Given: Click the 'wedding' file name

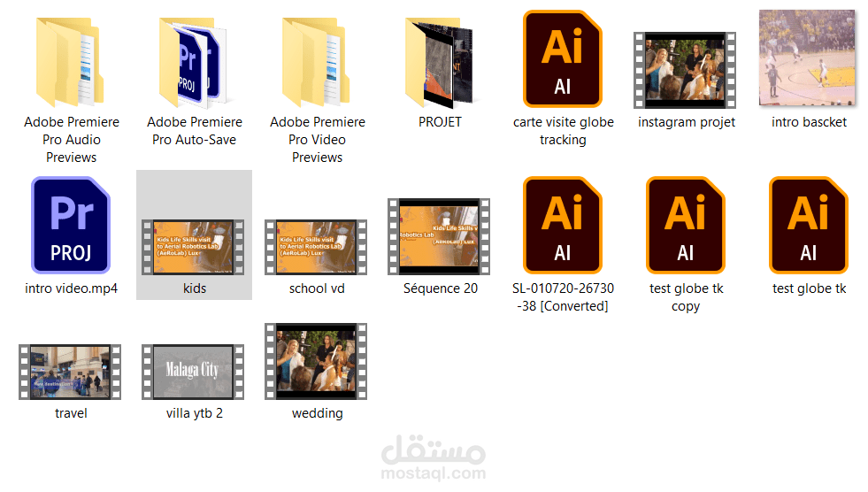Looking at the screenshot, I should coord(317,413).
